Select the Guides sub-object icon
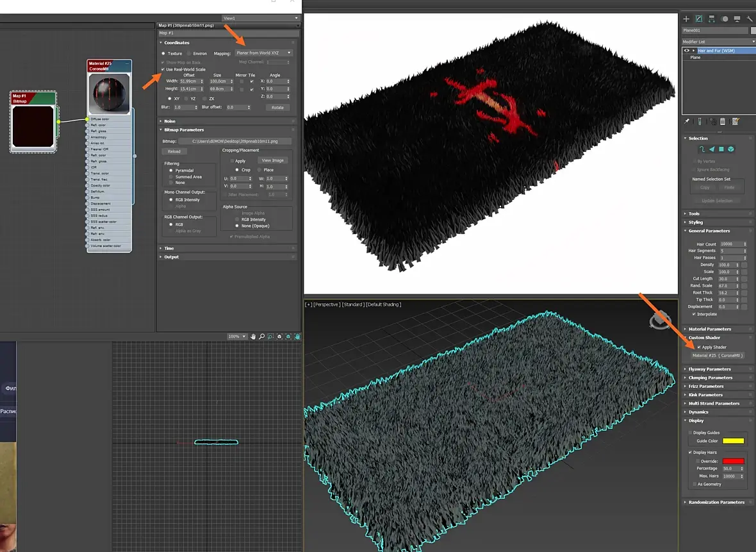Image resolution: width=756 pixels, height=552 pixels. [702, 149]
